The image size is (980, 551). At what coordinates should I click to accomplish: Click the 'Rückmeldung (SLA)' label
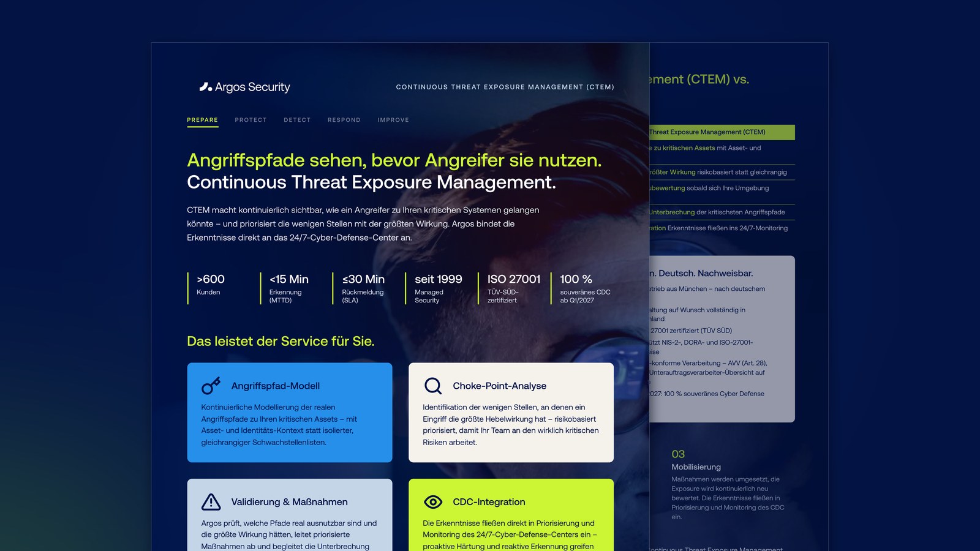[363, 296]
